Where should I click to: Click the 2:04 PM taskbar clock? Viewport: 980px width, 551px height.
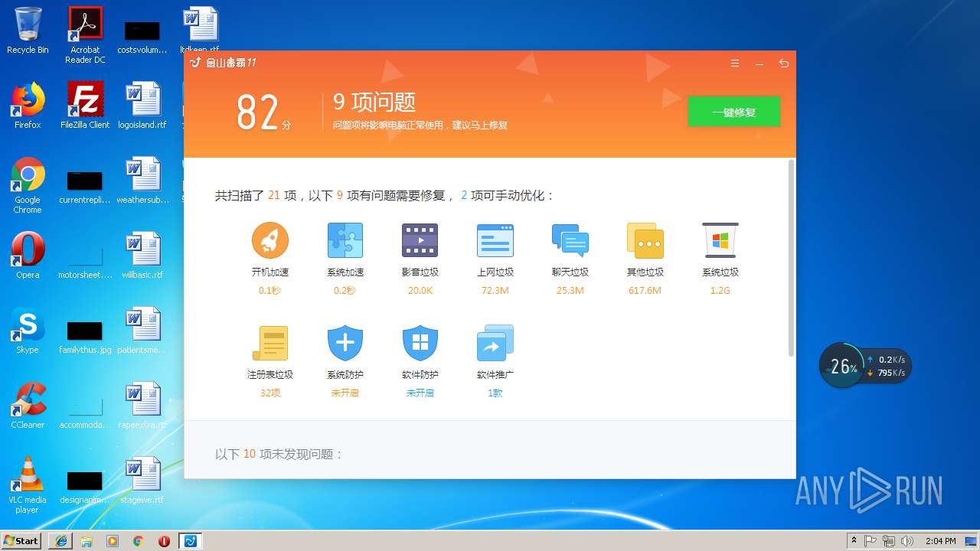click(940, 540)
